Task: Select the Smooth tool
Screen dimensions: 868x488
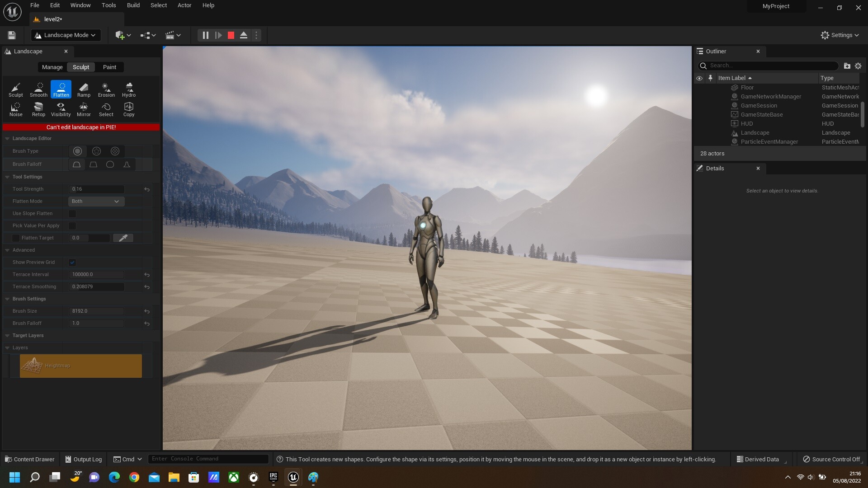Action: 38,89
